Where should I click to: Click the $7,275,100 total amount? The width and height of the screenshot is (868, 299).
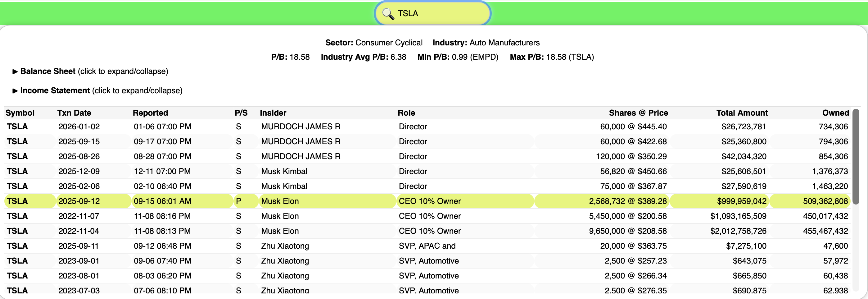tap(746, 246)
